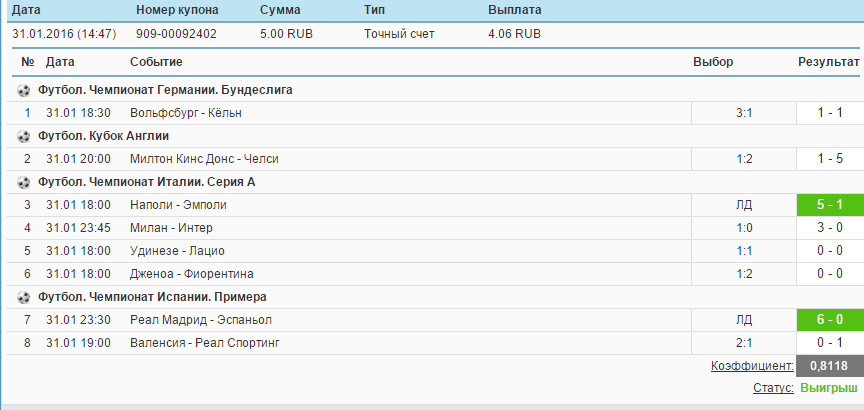This screenshot has height=410, width=864.
Task: Click soccer ball icon beside Чемпионат Италии. Серия А
Action: pyautogui.click(x=23, y=182)
